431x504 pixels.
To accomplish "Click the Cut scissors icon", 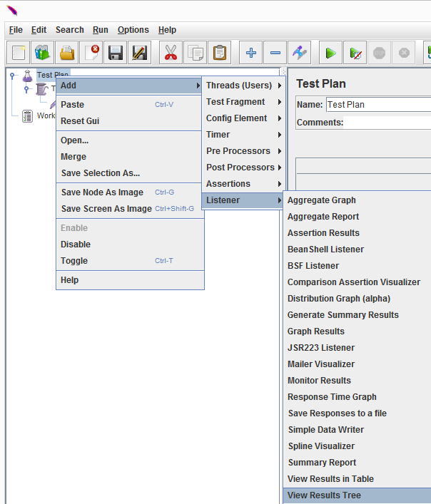I will [171, 52].
